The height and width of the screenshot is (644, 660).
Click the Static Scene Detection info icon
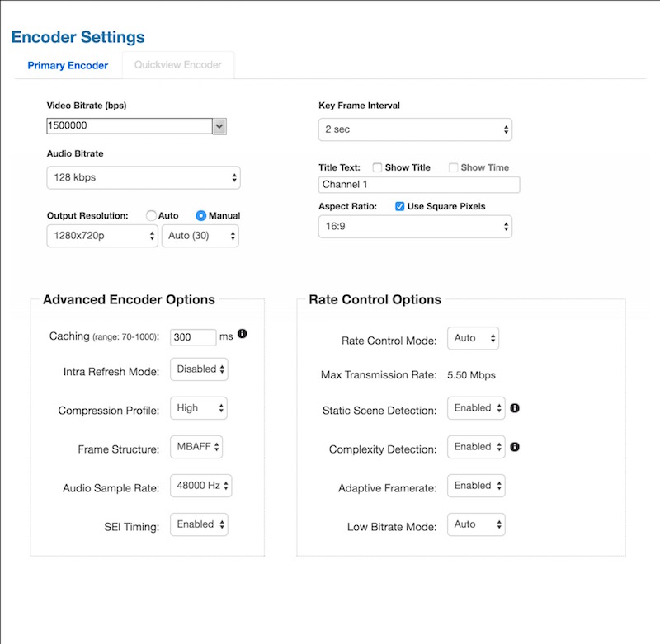click(x=514, y=408)
